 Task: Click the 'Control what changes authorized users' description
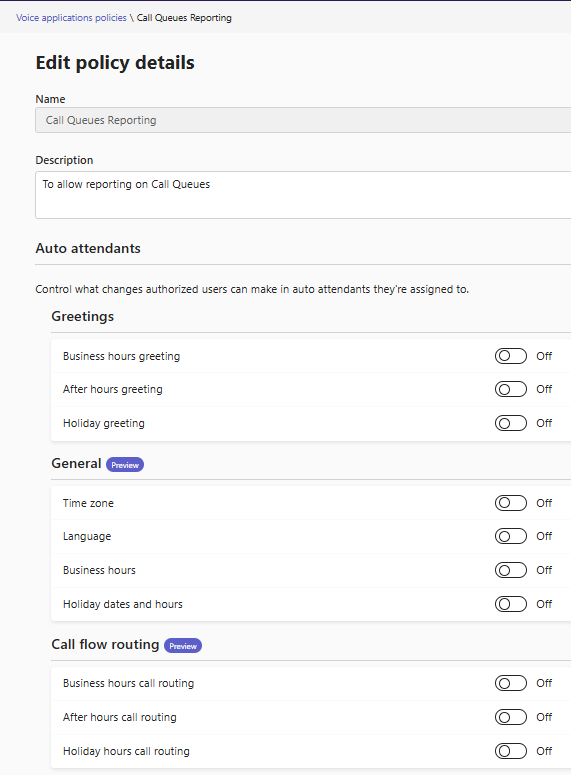point(252,289)
